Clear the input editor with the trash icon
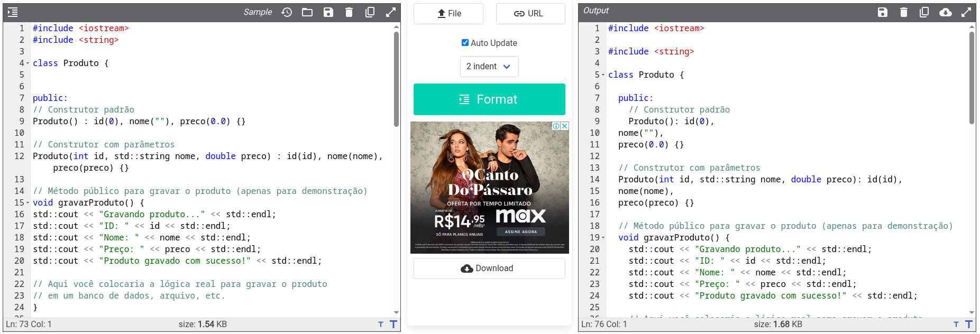The image size is (980, 334). click(349, 12)
